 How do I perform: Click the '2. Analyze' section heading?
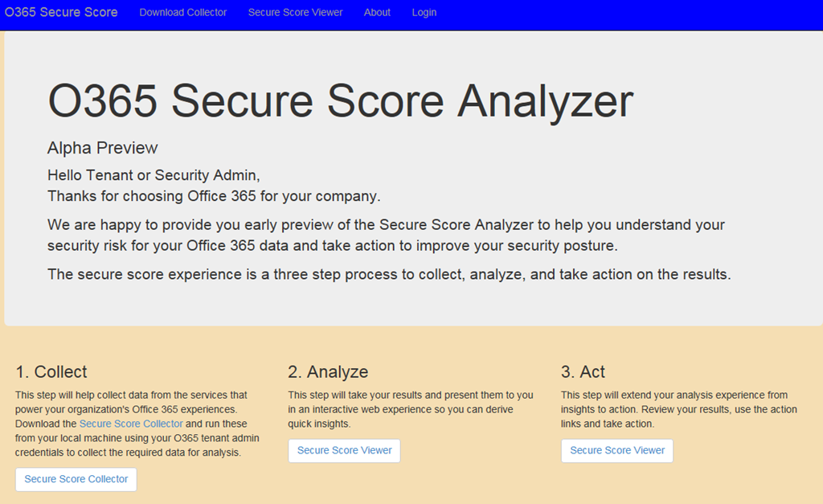click(328, 371)
